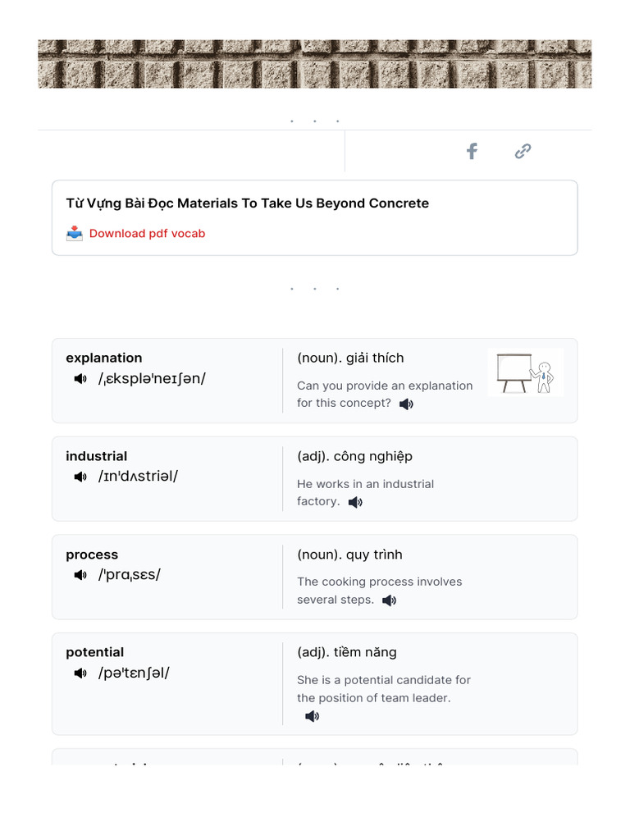Select the word potential
This screenshot has height=840, width=630.
pos(95,652)
